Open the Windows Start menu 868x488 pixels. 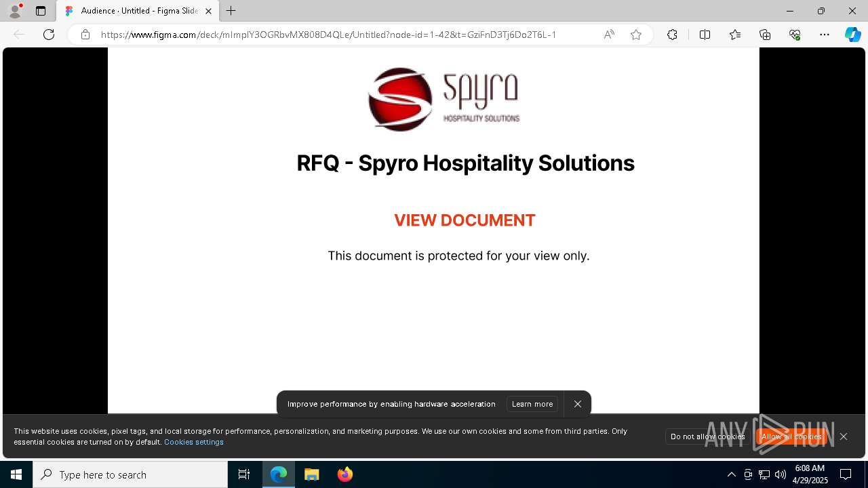coord(16,474)
